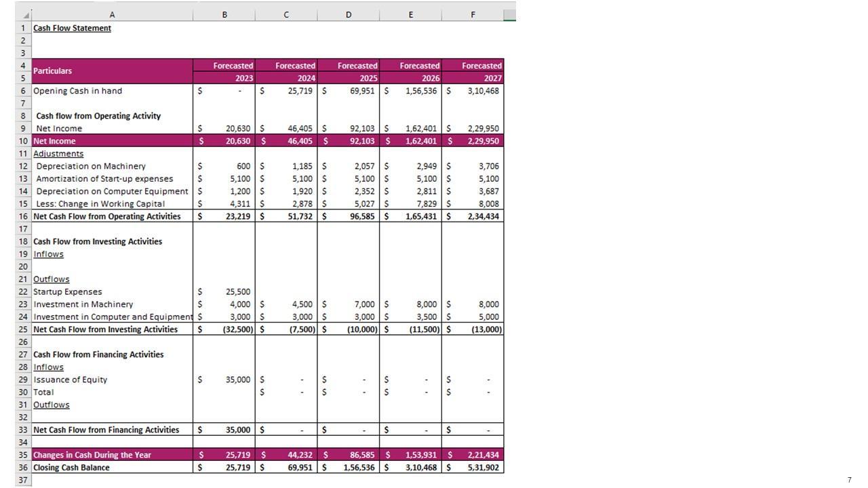
Task: Select the underlined Adjustments cell
Action: [58, 154]
